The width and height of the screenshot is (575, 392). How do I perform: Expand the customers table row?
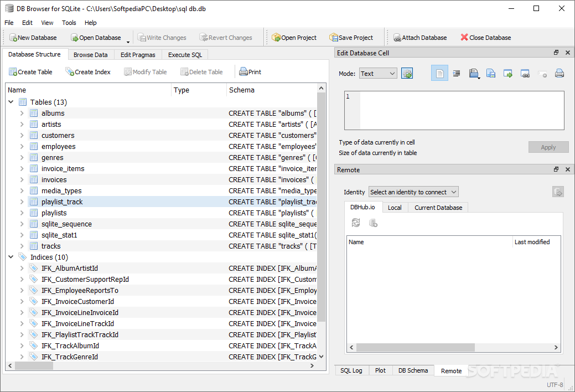(22, 135)
